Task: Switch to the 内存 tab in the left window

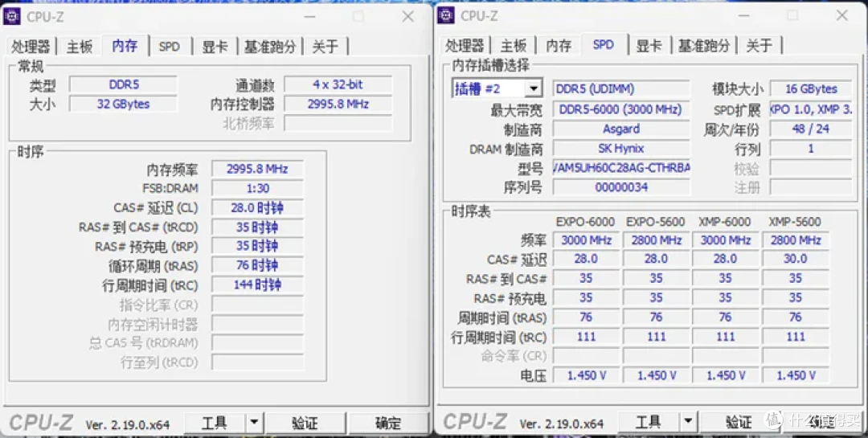Action: (125, 45)
